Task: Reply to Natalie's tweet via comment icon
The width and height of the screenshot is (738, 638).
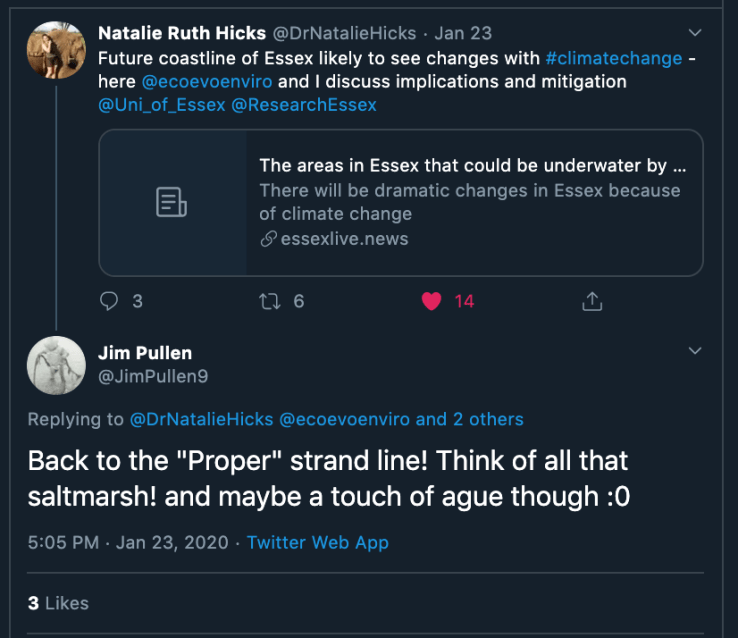Action: (111, 300)
